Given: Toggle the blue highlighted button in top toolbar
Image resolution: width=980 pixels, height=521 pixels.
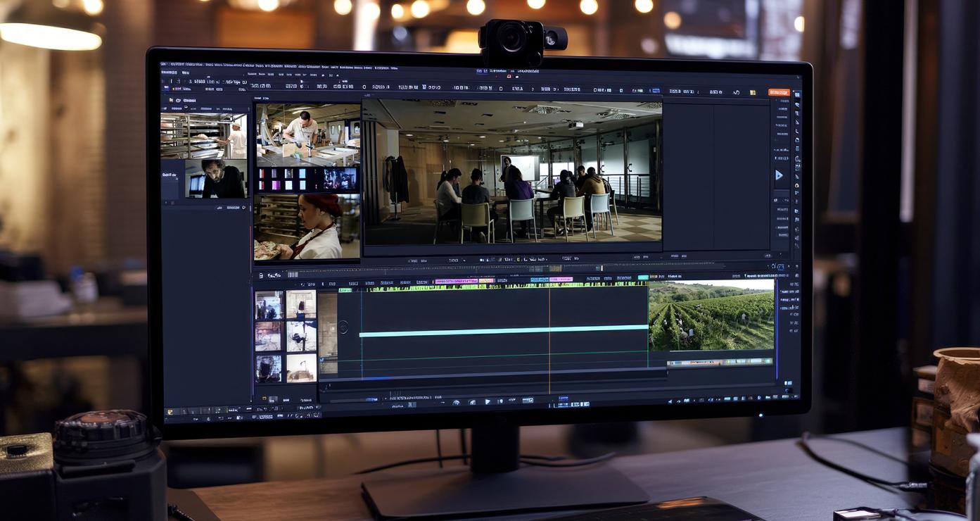Looking at the screenshot, I should coord(655,90).
